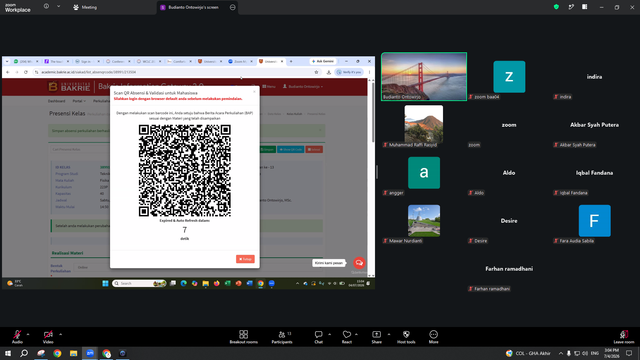Open the Participants panel

(282, 337)
